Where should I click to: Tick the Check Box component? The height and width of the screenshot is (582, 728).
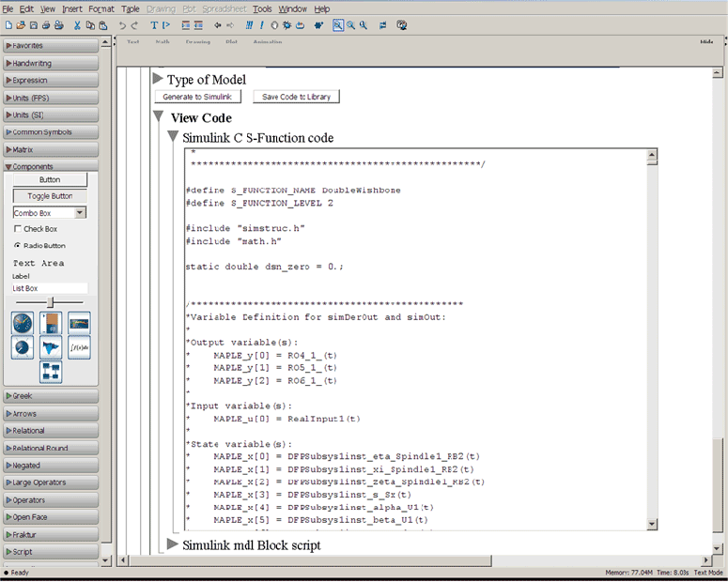pos(18,229)
